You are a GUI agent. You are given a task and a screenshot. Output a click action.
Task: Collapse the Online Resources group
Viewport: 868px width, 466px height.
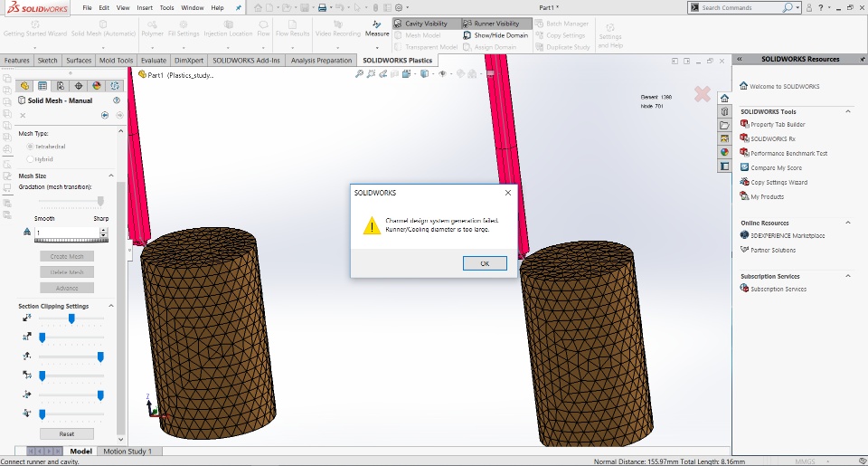click(x=847, y=223)
